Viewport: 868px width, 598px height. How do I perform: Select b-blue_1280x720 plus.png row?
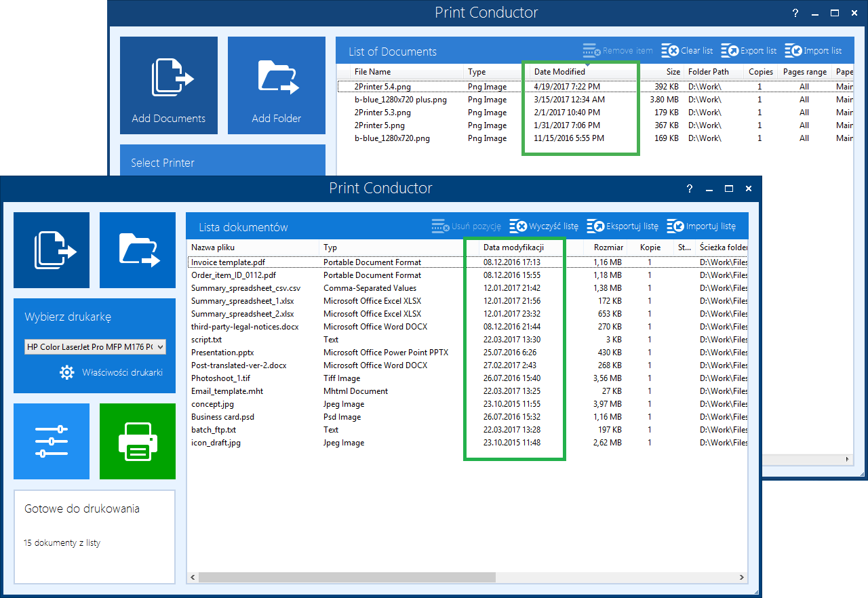point(595,100)
